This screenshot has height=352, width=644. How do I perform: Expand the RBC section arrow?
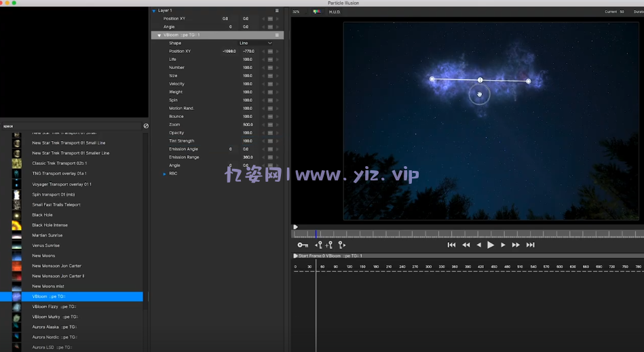coord(165,174)
